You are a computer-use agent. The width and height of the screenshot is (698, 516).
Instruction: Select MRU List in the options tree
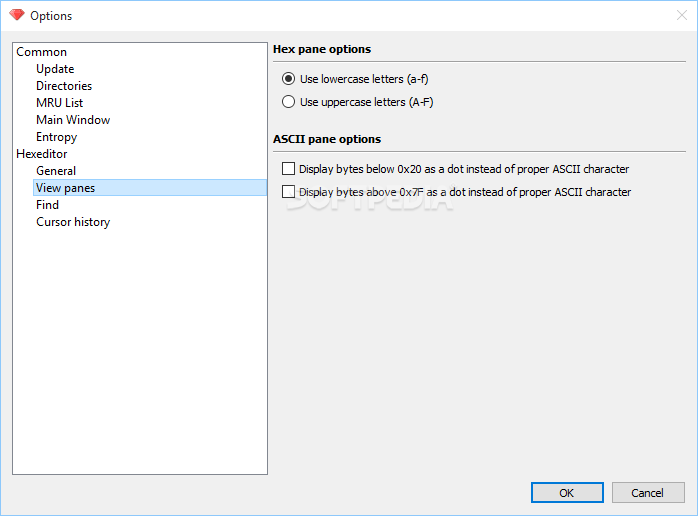click(x=60, y=103)
